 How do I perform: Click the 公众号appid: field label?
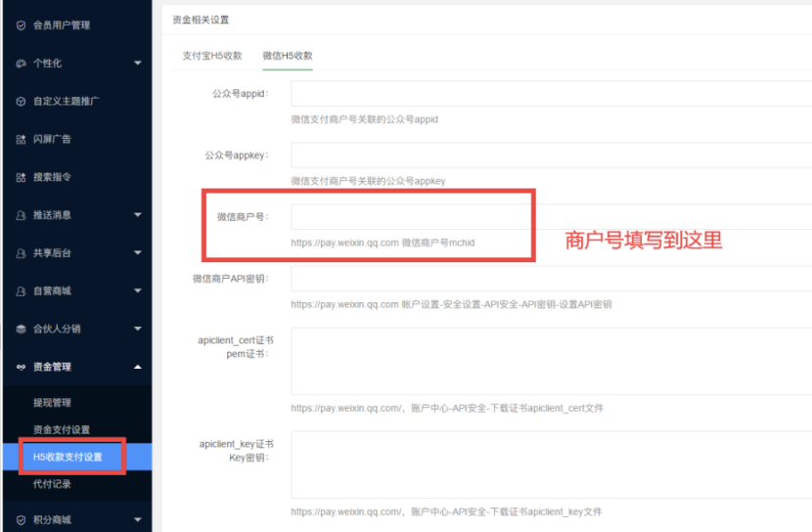241,94
